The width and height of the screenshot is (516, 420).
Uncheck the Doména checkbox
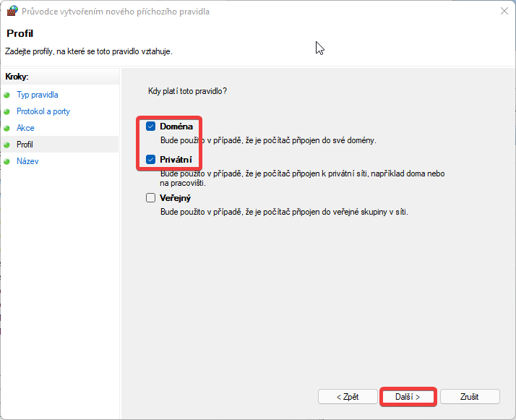150,127
